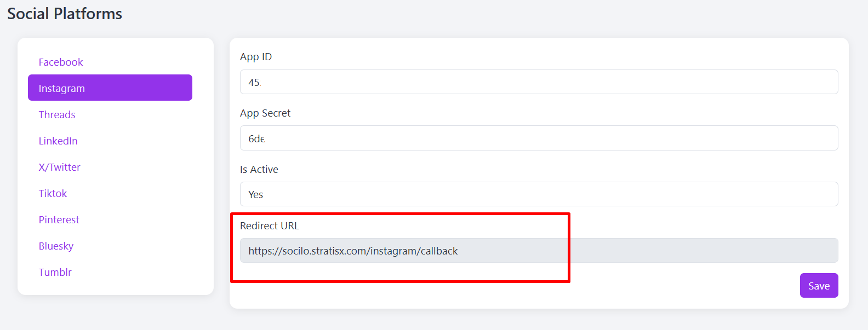Image resolution: width=868 pixels, height=330 pixels.
Task: Open the Facebook platform settings
Action: 61,62
